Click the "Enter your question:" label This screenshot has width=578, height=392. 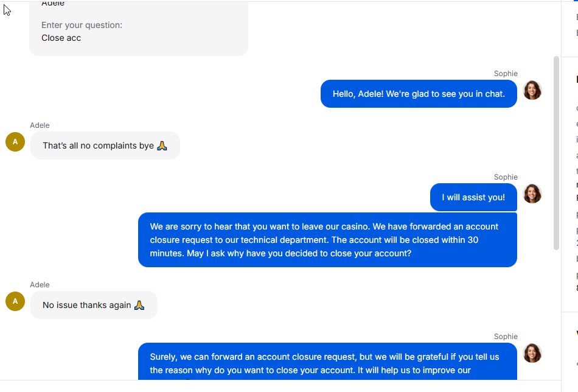[82, 25]
